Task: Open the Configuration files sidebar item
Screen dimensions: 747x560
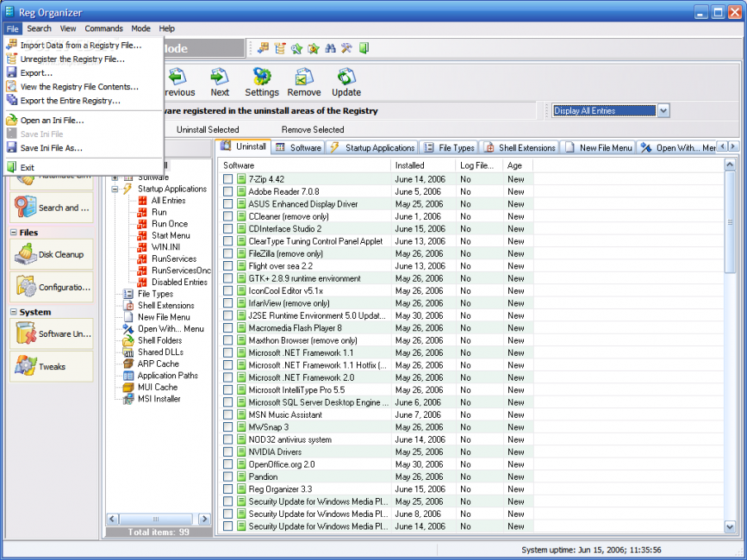Action: pos(52,287)
